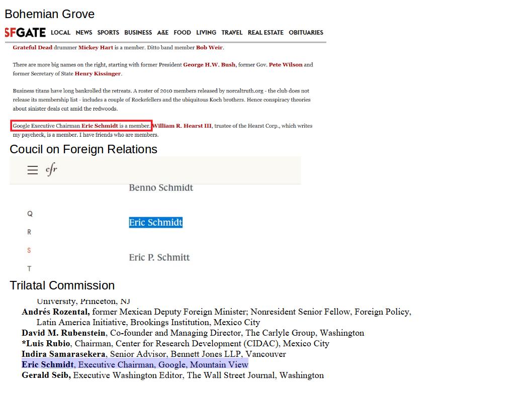Follow the Grateful Dead link
Viewport: 532px width, 399px height.
[33, 47]
